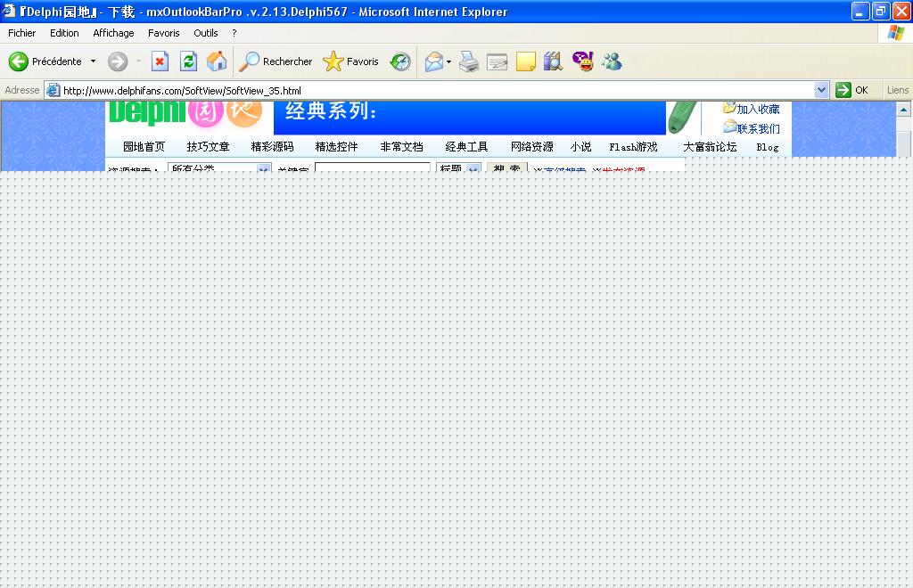
Task: Open the History toolbar icon
Action: pos(400,61)
